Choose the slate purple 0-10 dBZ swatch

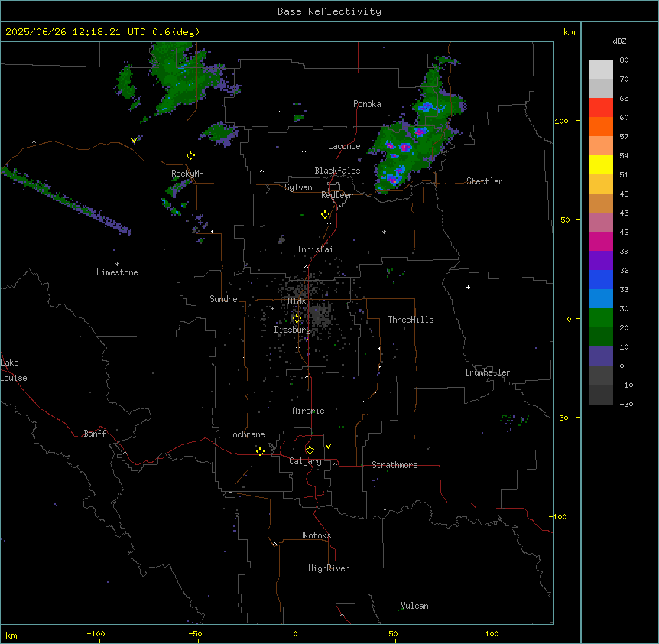(601, 356)
